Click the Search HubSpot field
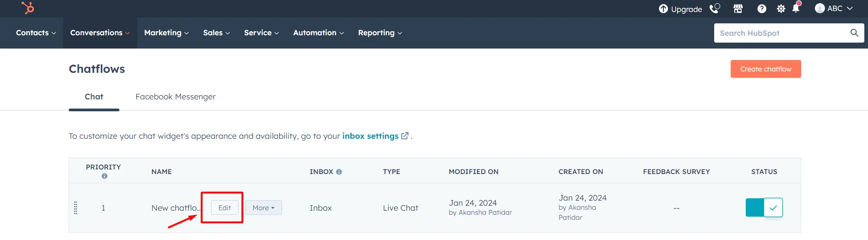Image resolution: width=868 pixels, height=240 pixels. (x=781, y=33)
